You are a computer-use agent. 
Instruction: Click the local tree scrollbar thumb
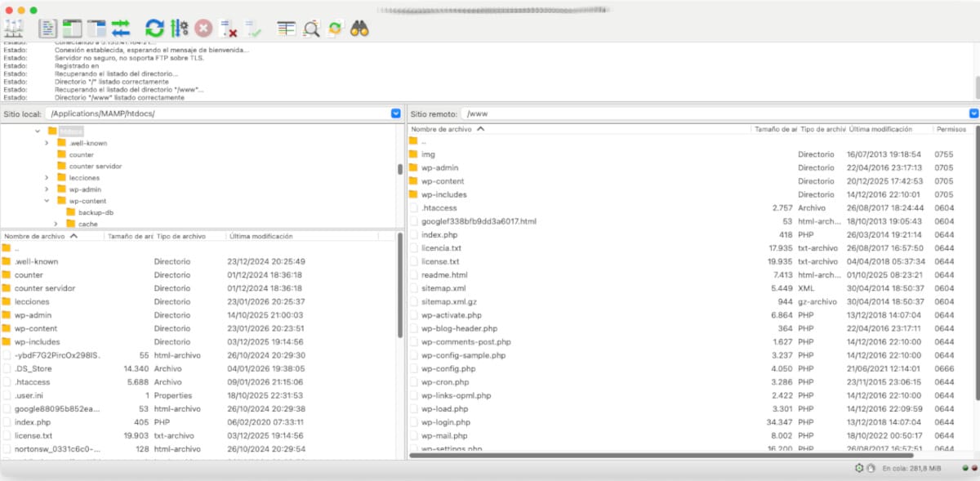(x=400, y=169)
